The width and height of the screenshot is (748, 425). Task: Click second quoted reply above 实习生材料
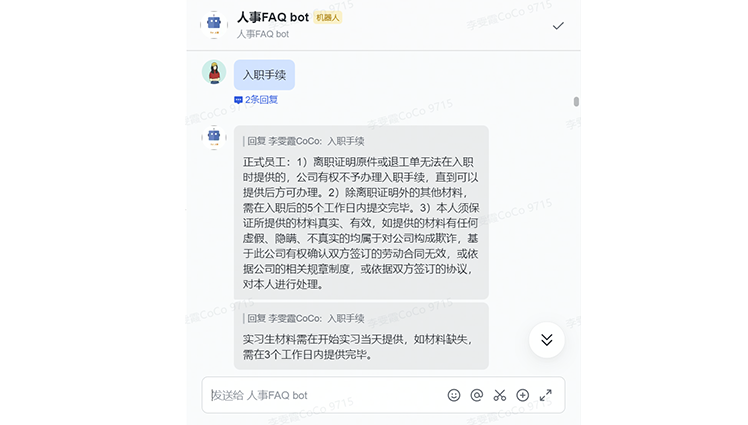click(304, 318)
